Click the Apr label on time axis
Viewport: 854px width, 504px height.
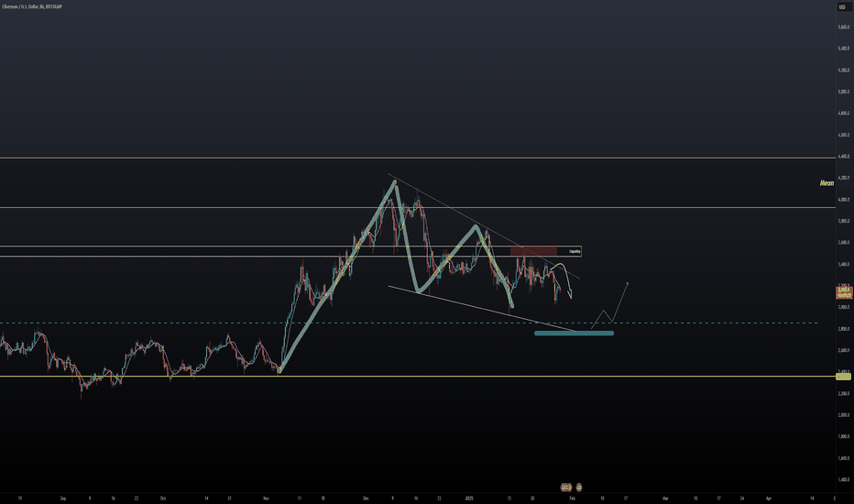tap(769, 498)
